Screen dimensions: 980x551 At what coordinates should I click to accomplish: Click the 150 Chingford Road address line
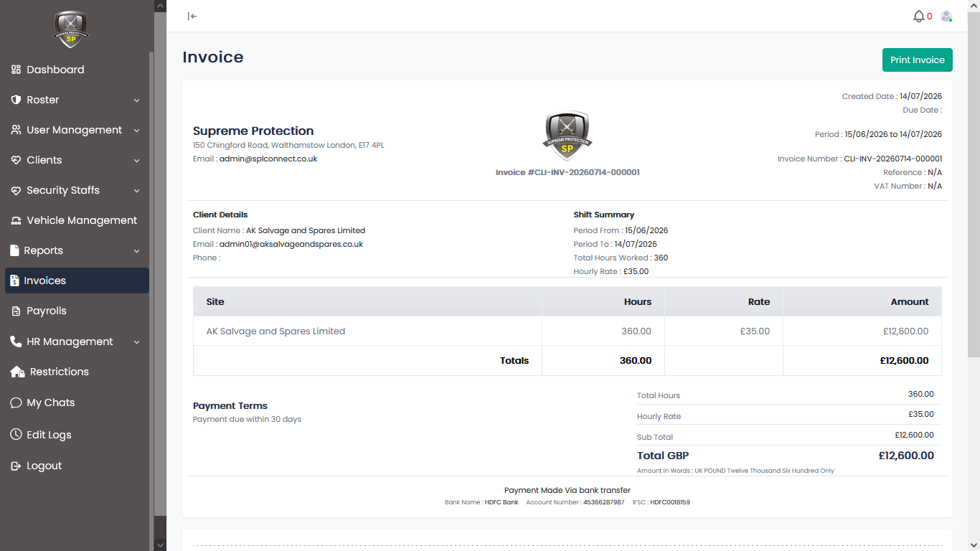[288, 145]
